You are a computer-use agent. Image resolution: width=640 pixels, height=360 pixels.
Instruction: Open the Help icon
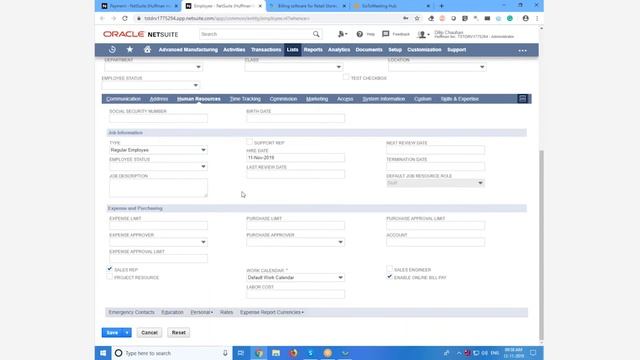point(360,34)
